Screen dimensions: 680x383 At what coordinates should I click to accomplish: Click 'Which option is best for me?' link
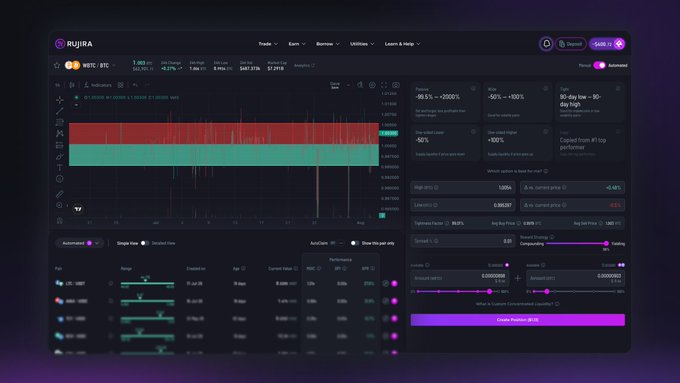(517, 171)
